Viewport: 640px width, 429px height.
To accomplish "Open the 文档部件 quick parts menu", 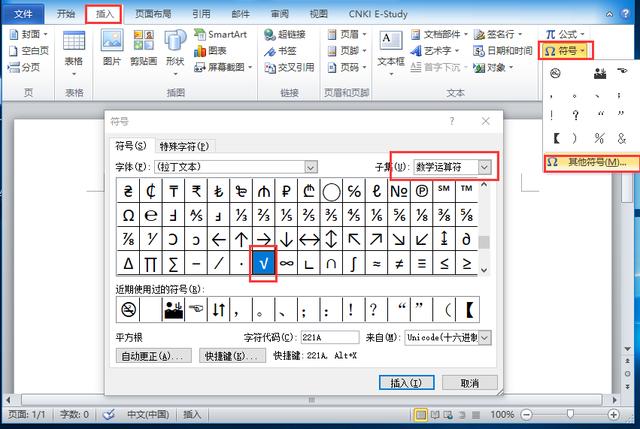I will [x=439, y=34].
